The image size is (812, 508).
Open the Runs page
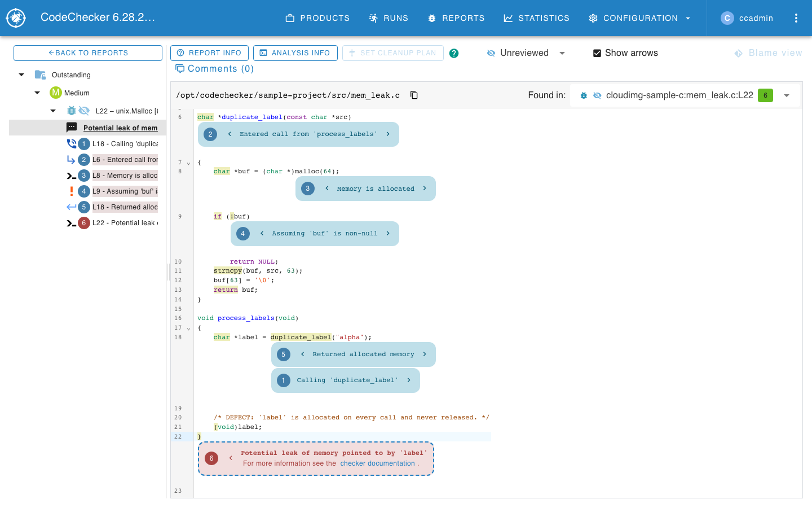pos(389,18)
